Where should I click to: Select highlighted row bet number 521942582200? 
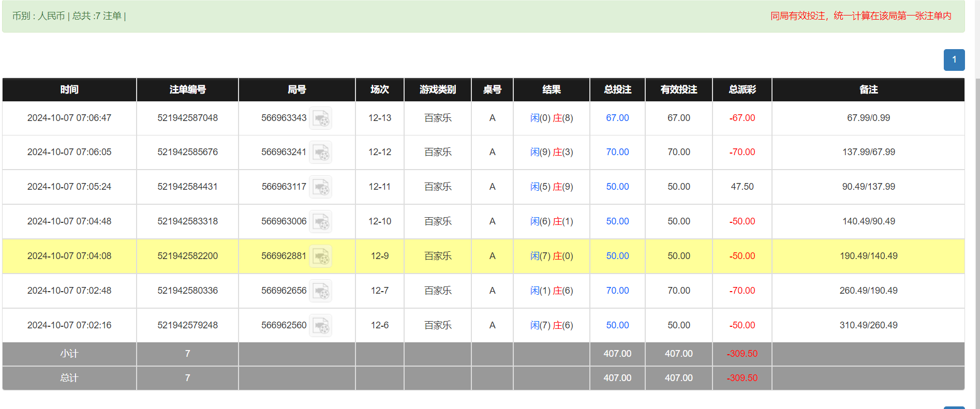187,256
